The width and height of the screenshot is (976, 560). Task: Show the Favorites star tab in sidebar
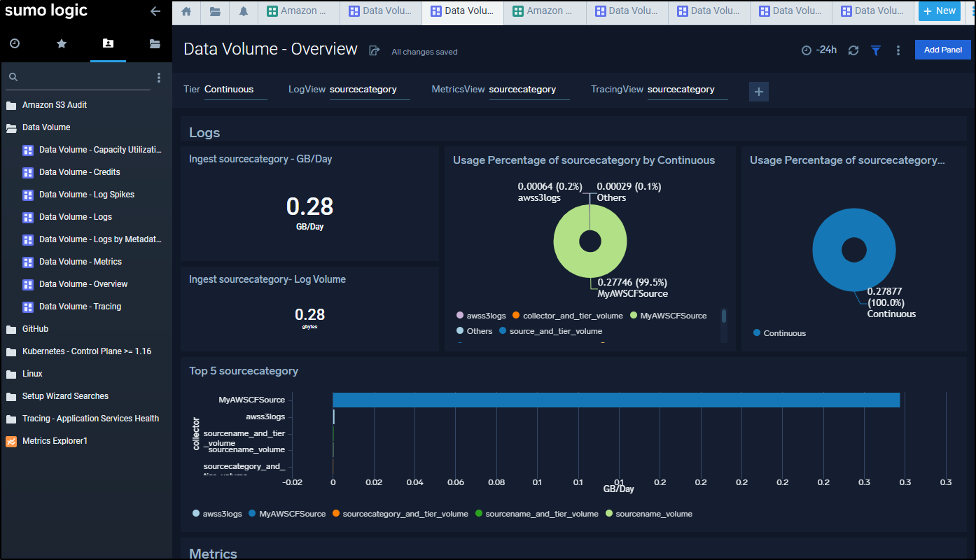tap(62, 43)
